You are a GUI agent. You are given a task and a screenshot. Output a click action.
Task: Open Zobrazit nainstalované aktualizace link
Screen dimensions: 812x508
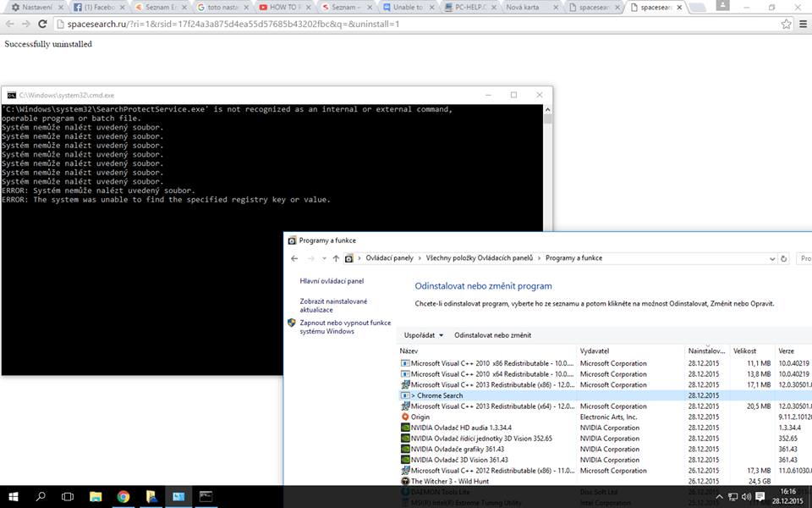pos(333,306)
